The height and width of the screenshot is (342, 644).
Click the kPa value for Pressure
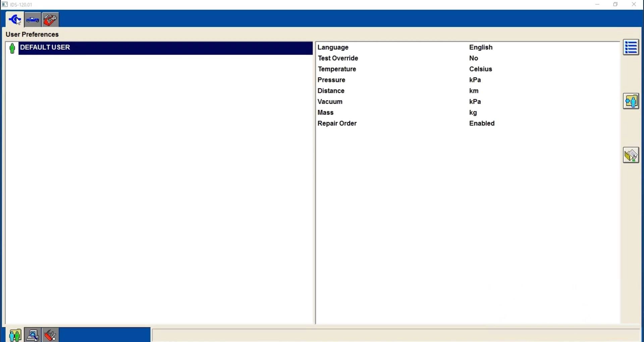475,80
